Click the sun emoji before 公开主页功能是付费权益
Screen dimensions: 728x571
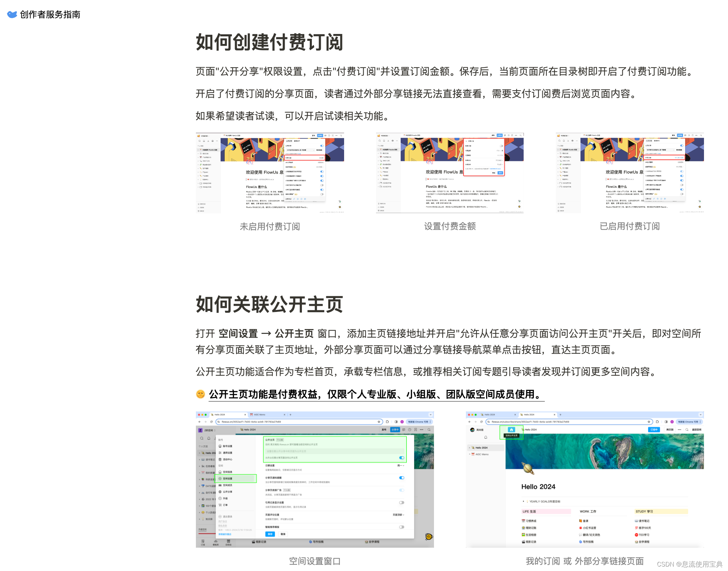point(200,394)
